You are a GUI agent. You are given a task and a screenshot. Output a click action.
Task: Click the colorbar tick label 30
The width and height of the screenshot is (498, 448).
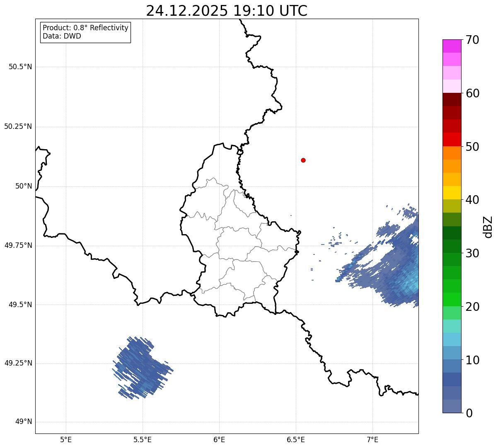472,253
